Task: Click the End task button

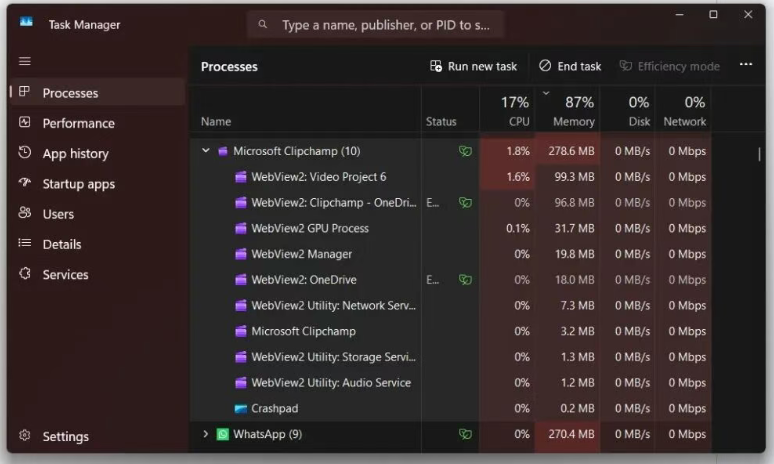Action: (570, 66)
